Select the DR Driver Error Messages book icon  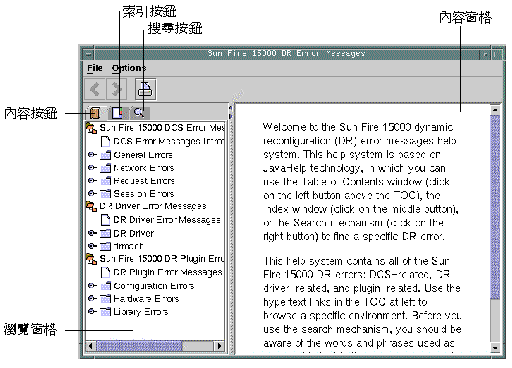[91, 206]
